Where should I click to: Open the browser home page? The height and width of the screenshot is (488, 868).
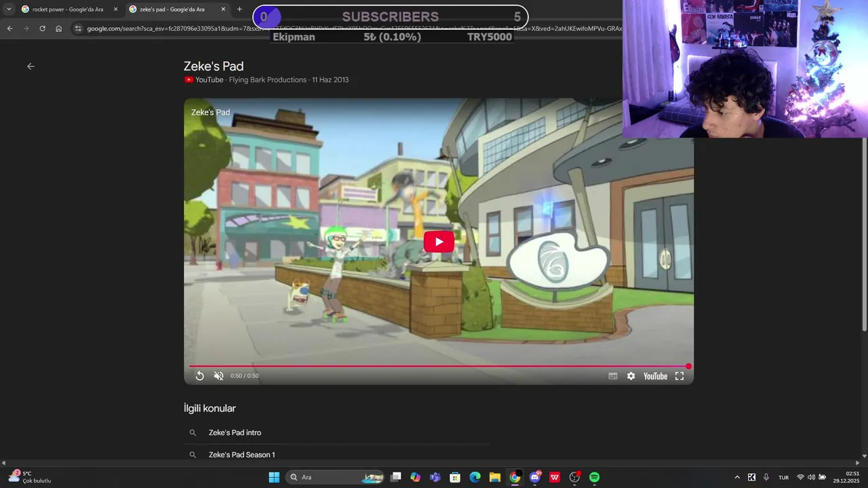58,28
